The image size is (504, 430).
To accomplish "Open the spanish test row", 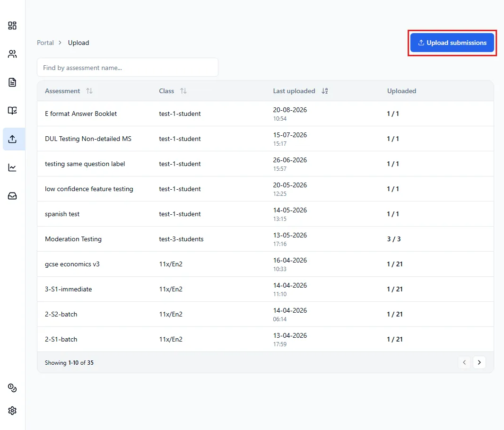I will point(265,214).
